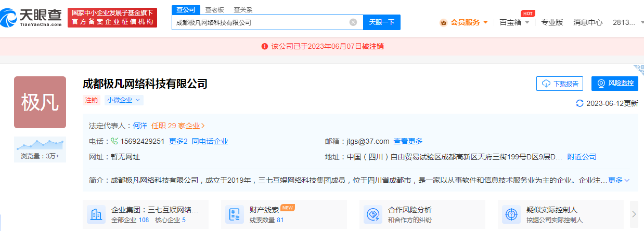Open 核心企业 5 count
Viewport: 644px width, 231px height.
[x=170, y=220]
